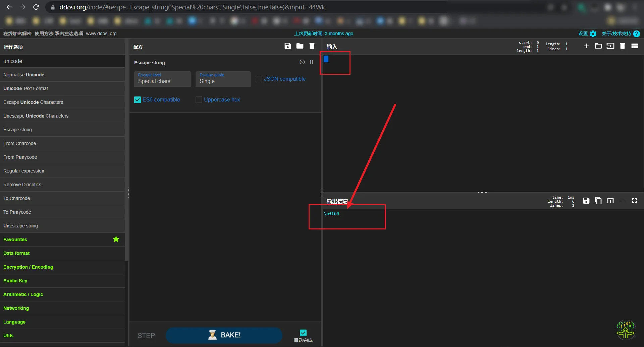Select the Unescape Unicode Characters operation
Screen dimensions: 644x347
pos(36,116)
